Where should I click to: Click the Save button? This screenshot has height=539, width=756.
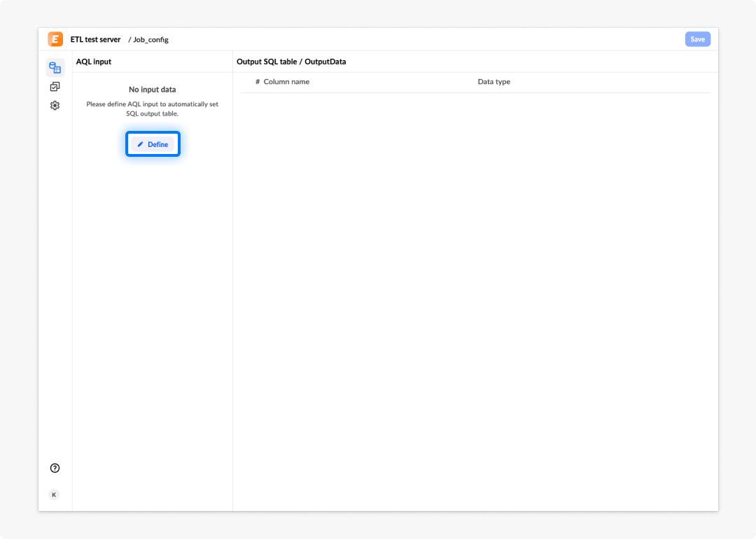698,39
